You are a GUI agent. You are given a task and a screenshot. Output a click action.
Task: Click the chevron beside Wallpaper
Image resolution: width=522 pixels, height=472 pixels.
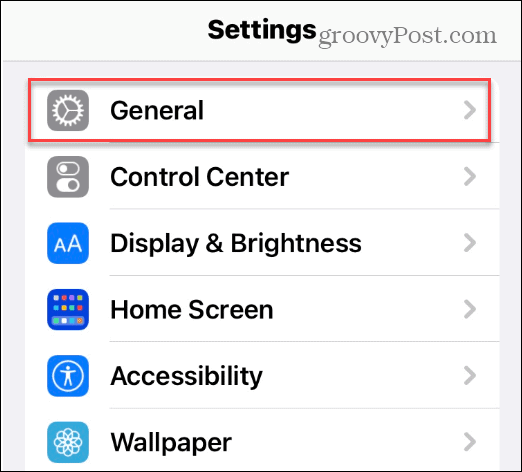470,442
